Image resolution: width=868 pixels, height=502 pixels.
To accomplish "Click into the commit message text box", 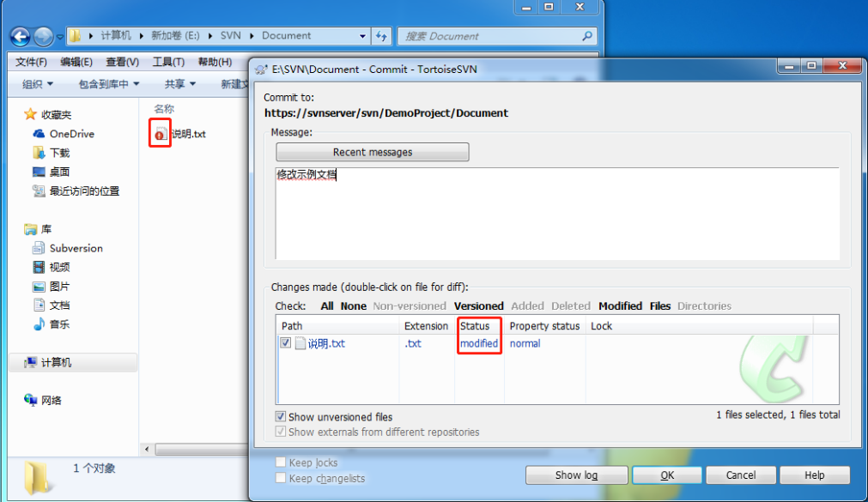I will [x=557, y=213].
